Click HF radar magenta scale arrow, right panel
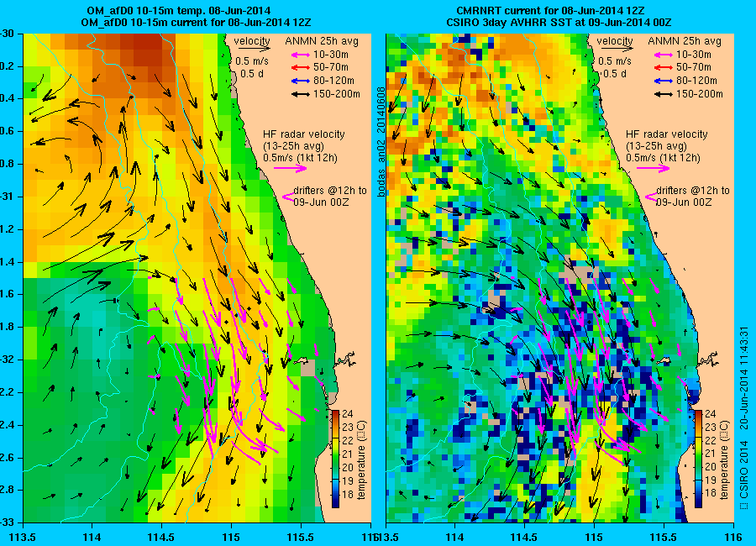This screenshot has width=756, height=546. click(654, 168)
